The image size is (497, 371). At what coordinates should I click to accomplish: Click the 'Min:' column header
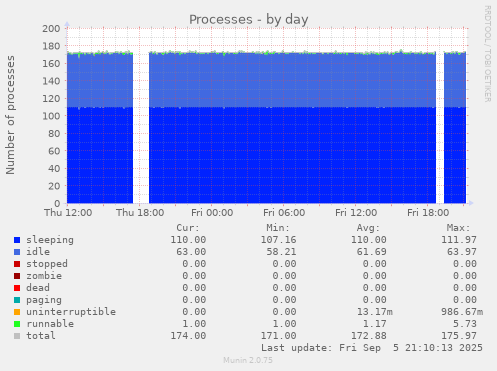click(278, 228)
